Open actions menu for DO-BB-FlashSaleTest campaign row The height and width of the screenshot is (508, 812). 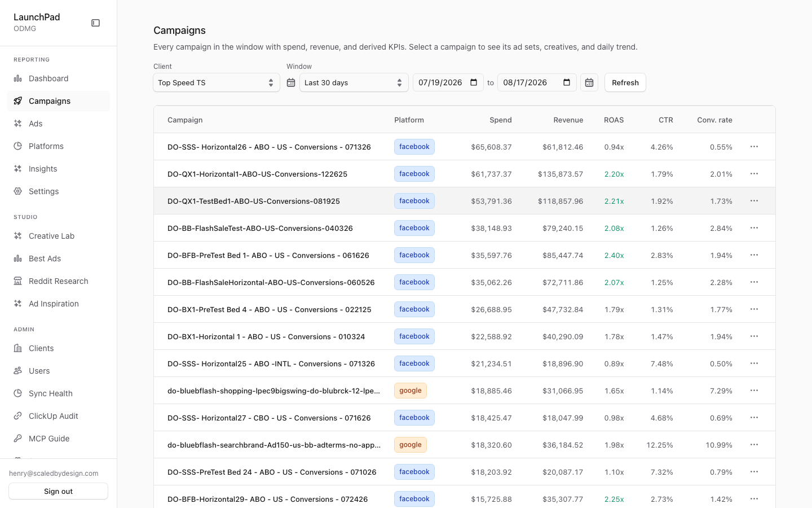(x=754, y=228)
